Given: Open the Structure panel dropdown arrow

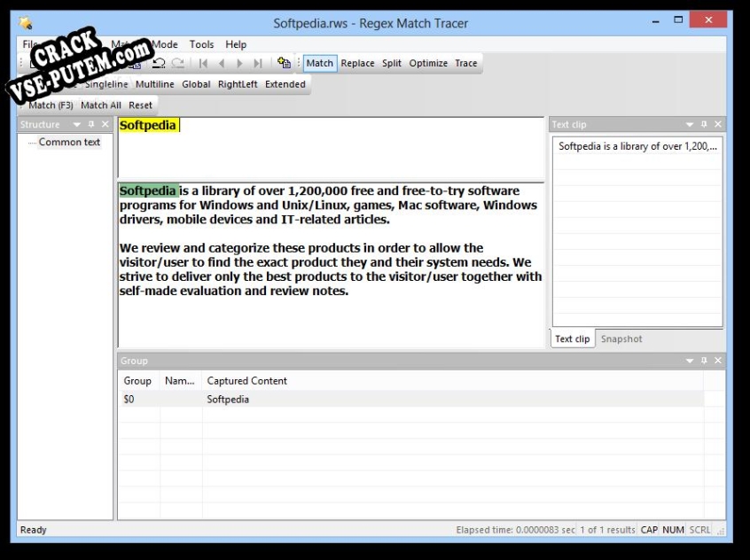Looking at the screenshot, I should click(x=76, y=124).
